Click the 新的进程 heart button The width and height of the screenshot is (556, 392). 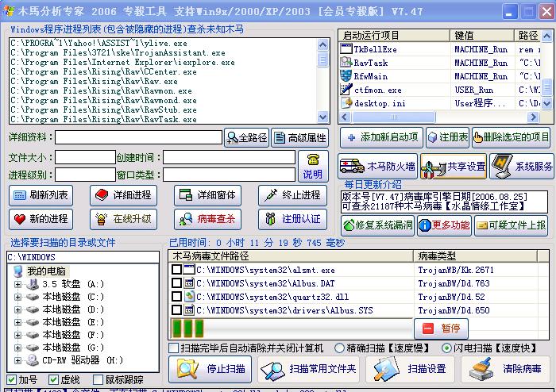[41, 219]
